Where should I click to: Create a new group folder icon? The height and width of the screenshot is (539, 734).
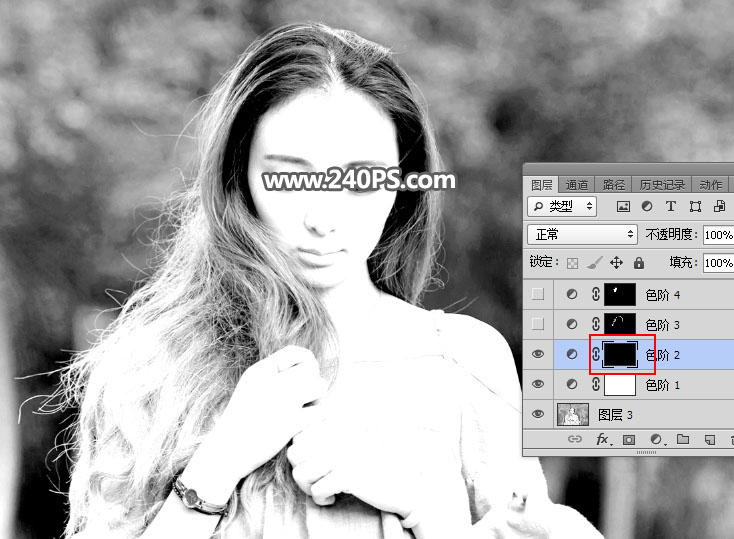(683, 439)
